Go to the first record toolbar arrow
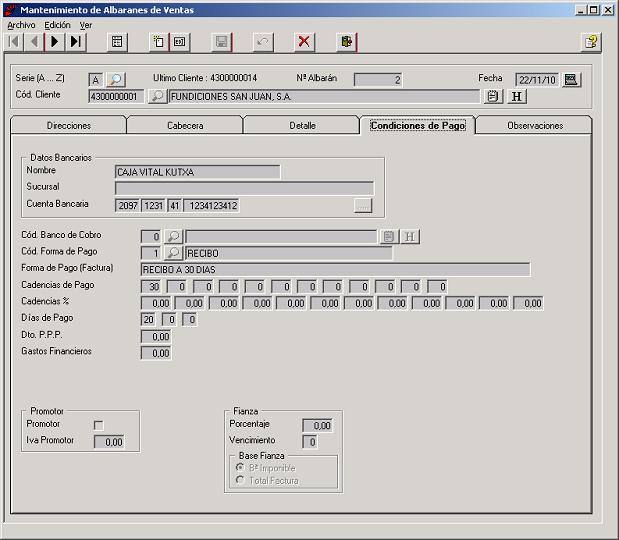Viewport: 619px width, 540px height. [13, 41]
